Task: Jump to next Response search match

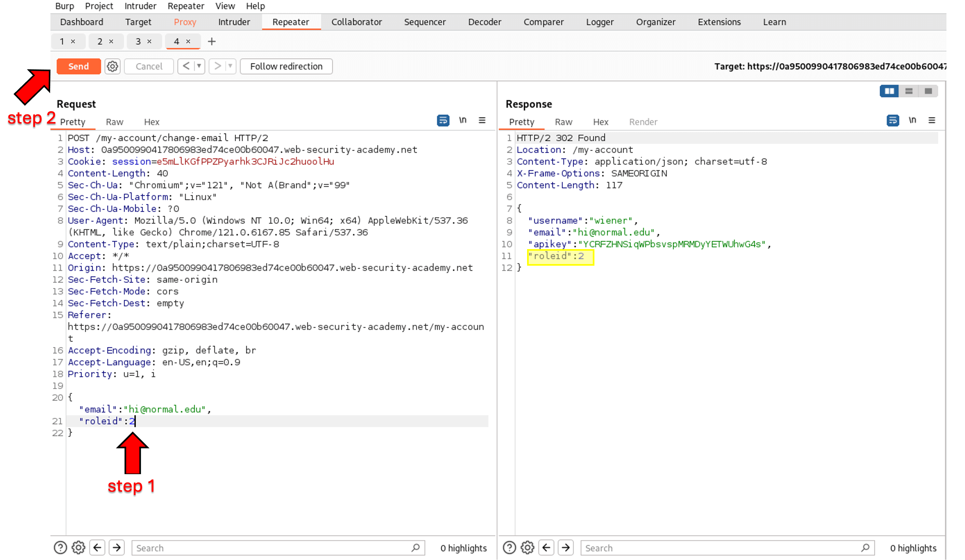Action: (x=566, y=548)
